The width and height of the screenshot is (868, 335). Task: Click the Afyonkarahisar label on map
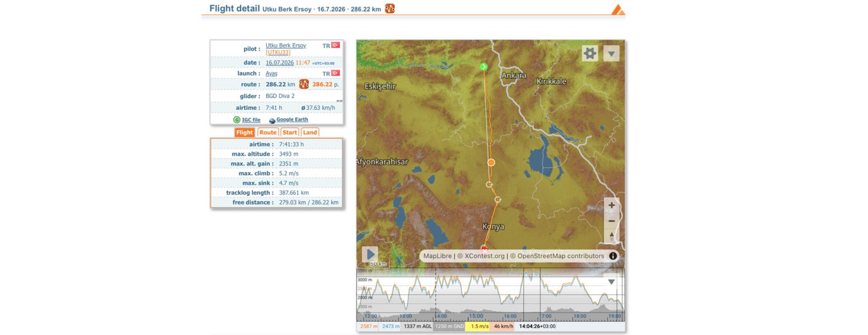click(x=382, y=162)
